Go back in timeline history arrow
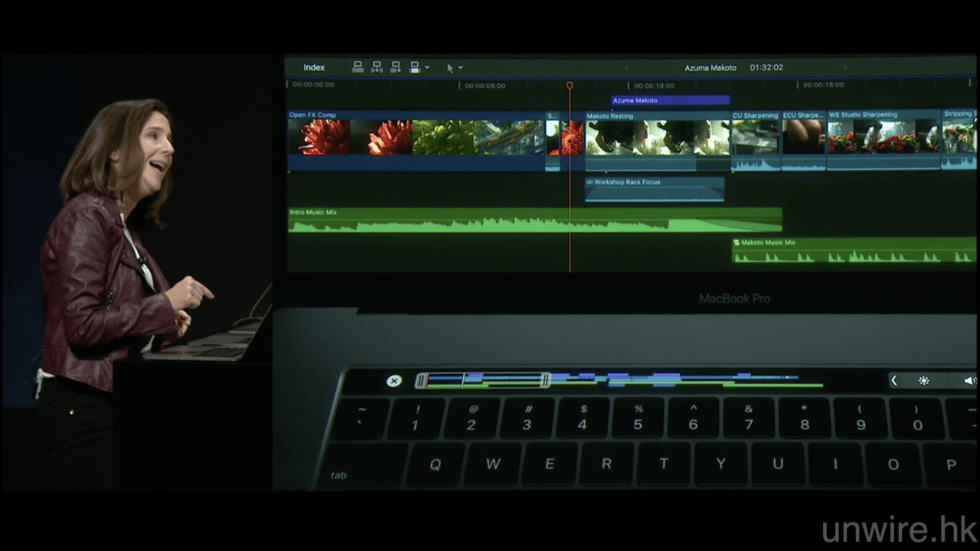 coord(626,68)
